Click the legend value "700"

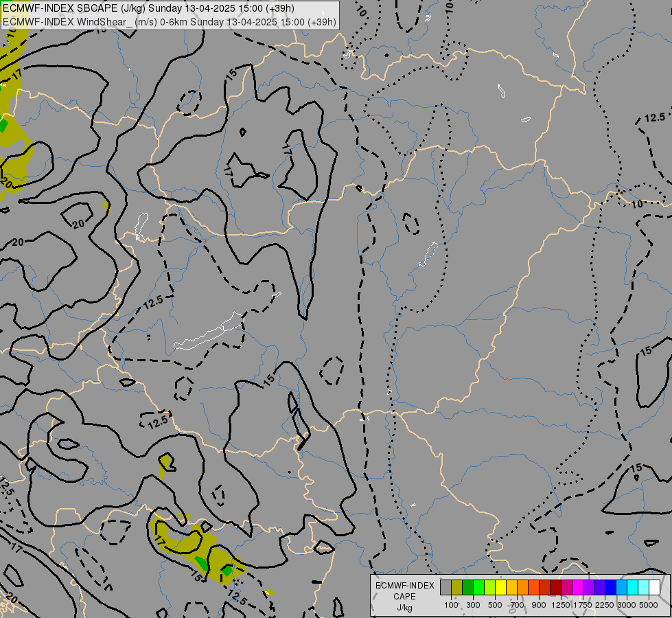(518, 605)
